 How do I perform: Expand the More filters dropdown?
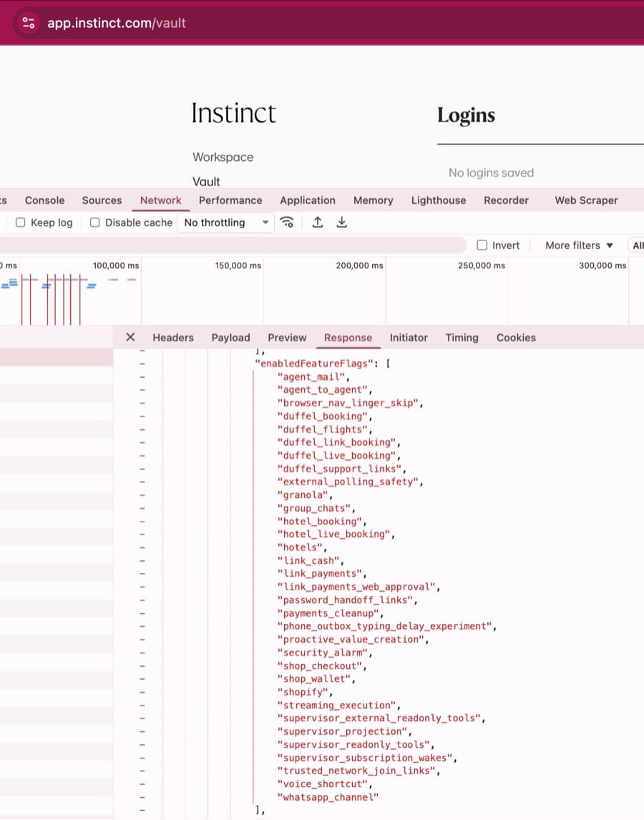pos(579,245)
